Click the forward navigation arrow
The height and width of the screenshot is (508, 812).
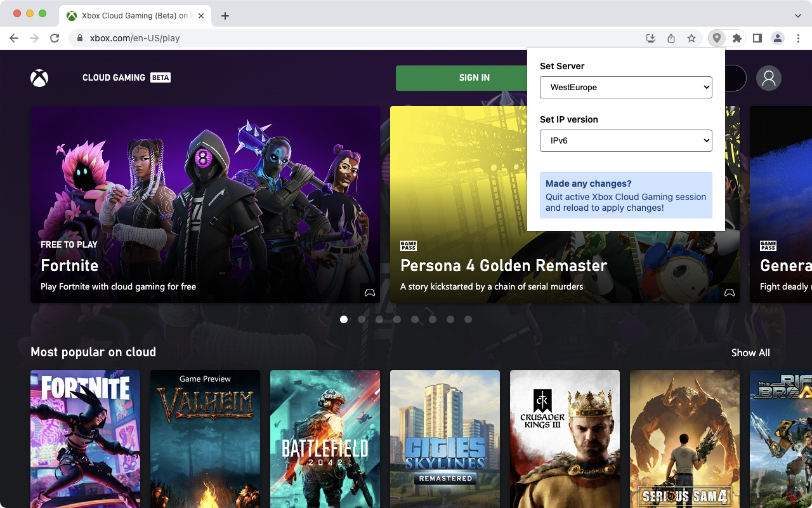click(34, 38)
